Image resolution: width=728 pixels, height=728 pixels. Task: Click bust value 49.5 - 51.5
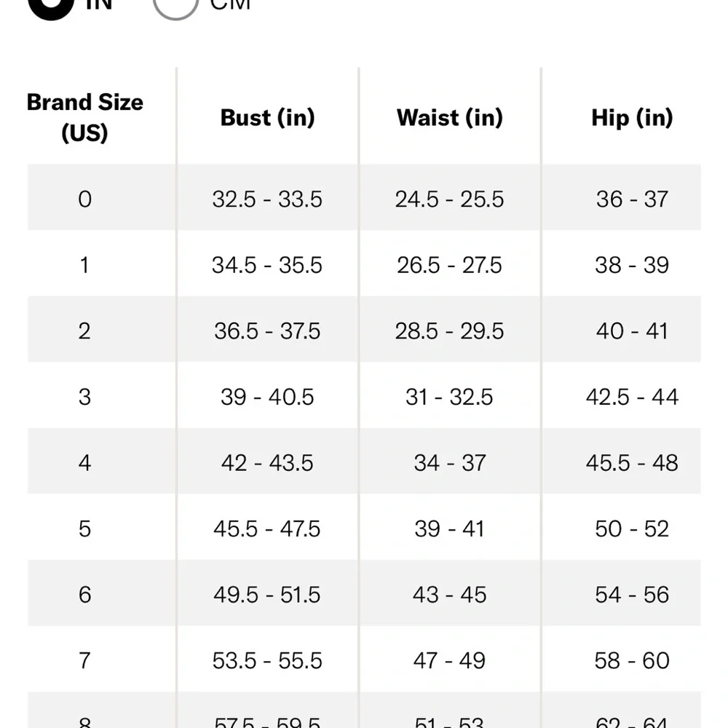267,595
